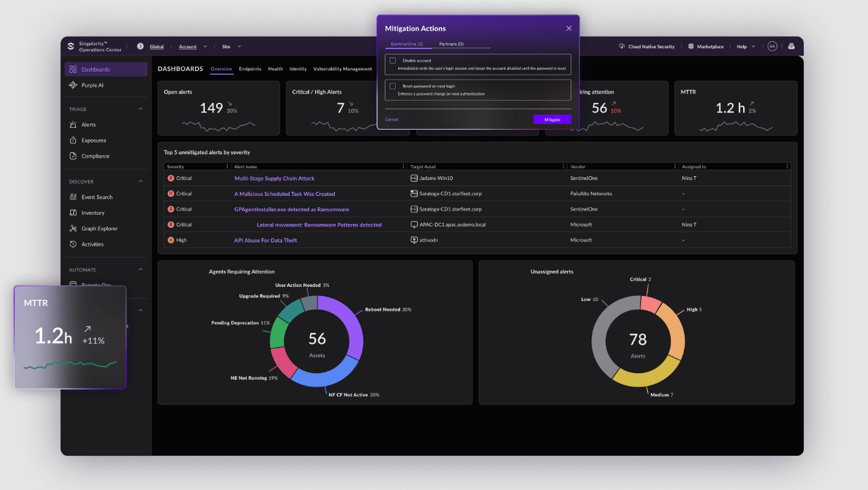Open Purple AI from sidebar icon
This screenshot has height=490, width=868.
[73, 86]
